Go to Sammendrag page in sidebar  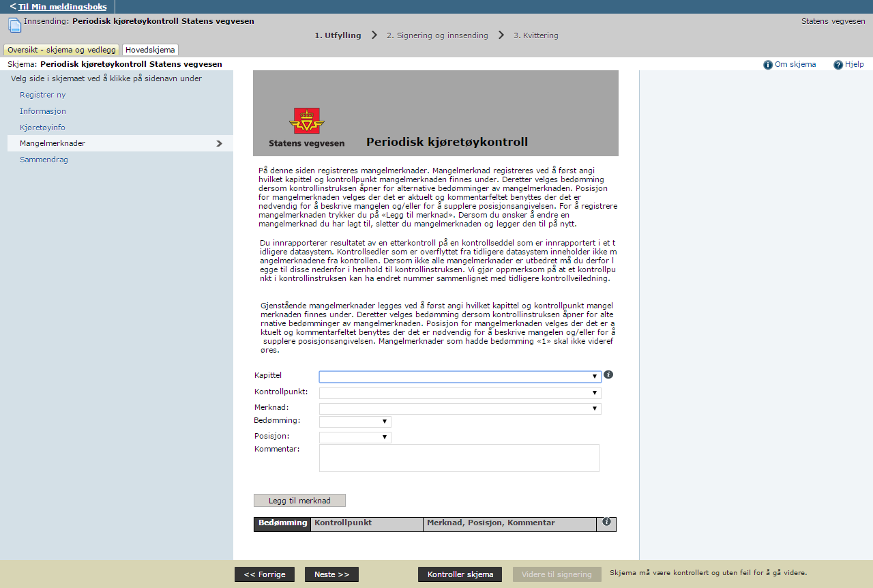(x=44, y=160)
